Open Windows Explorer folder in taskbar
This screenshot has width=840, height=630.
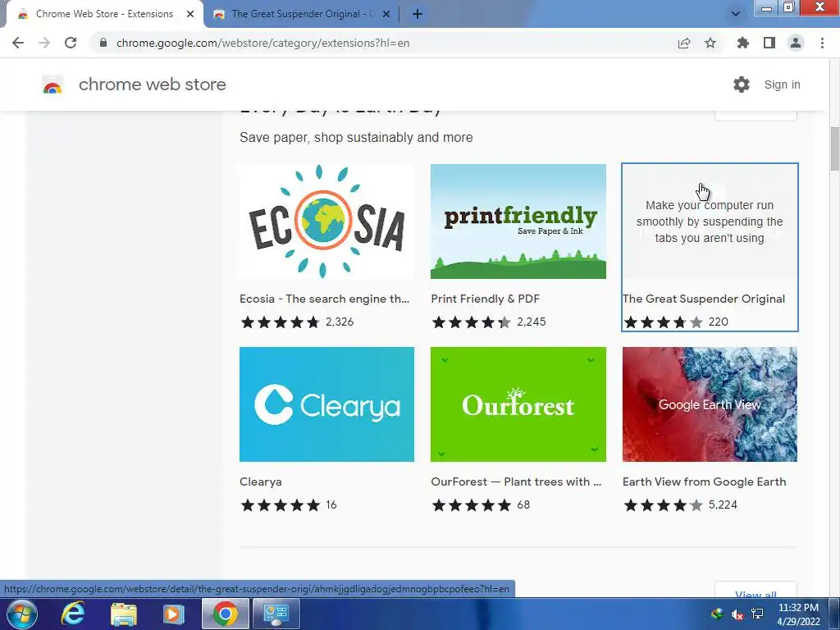click(124, 614)
